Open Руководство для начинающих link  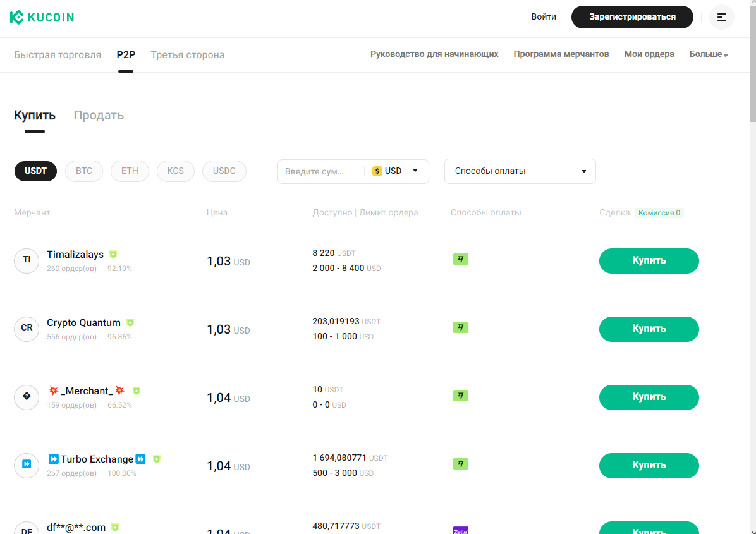[434, 54]
